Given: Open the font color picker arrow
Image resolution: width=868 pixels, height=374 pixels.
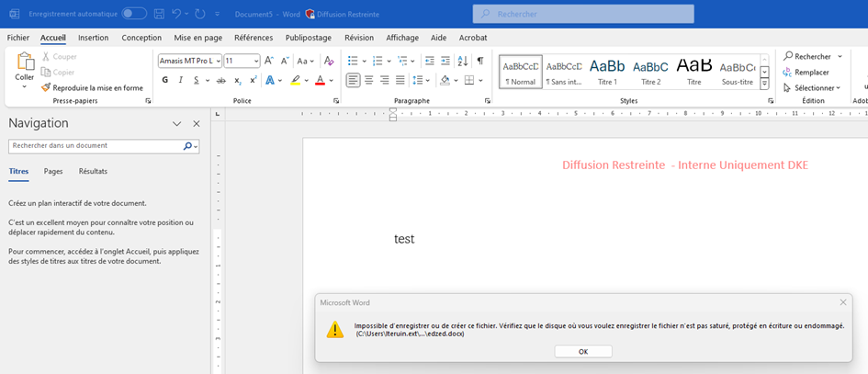Looking at the screenshot, I should pos(333,81).
